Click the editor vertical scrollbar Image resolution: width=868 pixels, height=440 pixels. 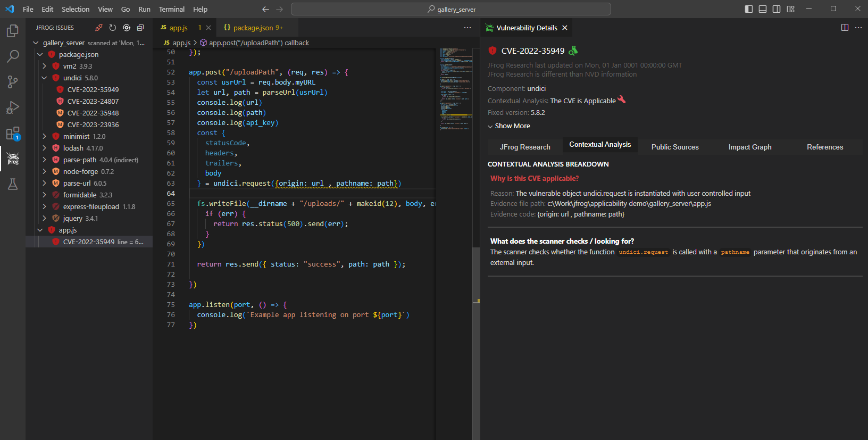click(476, 244)
